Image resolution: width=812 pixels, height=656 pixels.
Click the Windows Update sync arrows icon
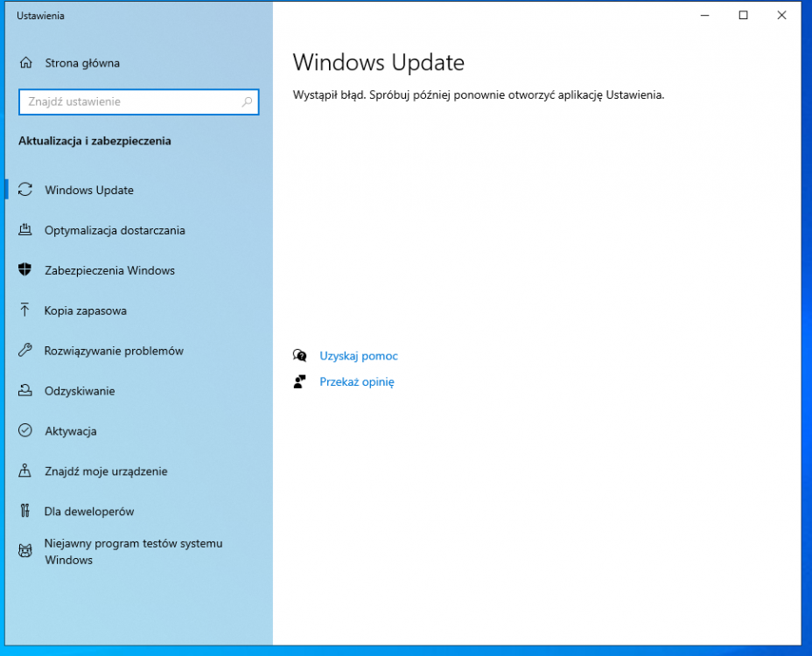tap(25, 190)
